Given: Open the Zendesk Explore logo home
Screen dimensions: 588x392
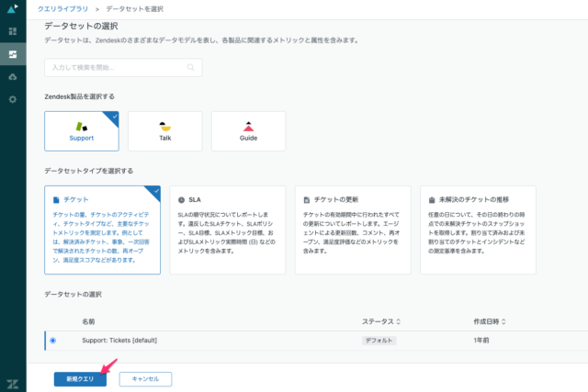Looking at the screenshot, I should 13,8.
